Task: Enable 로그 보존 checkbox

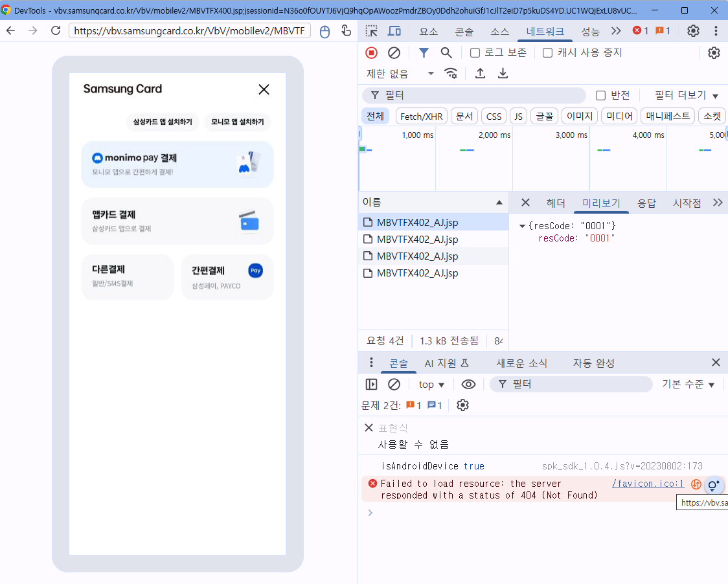Action: [x=475, y=53]
